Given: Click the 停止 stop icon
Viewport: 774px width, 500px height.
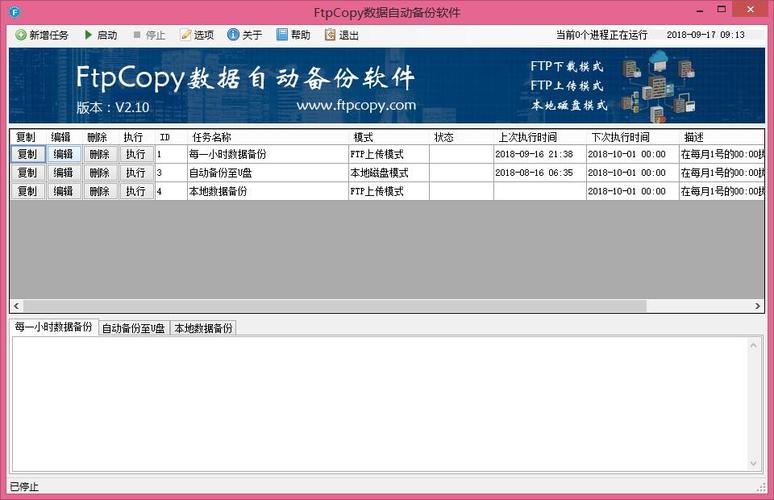Looking at the screenshot, I should coord(137,35).
